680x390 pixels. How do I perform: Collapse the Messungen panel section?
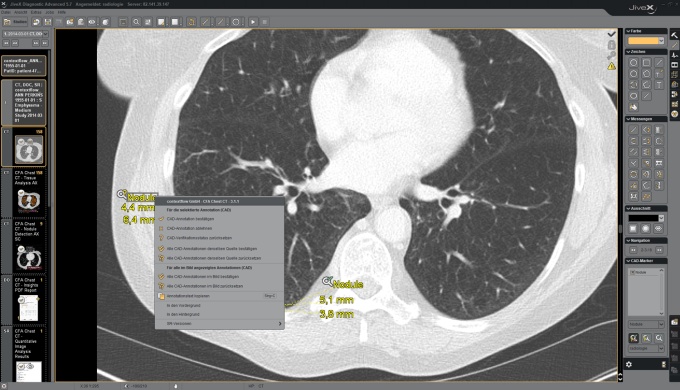628,119
